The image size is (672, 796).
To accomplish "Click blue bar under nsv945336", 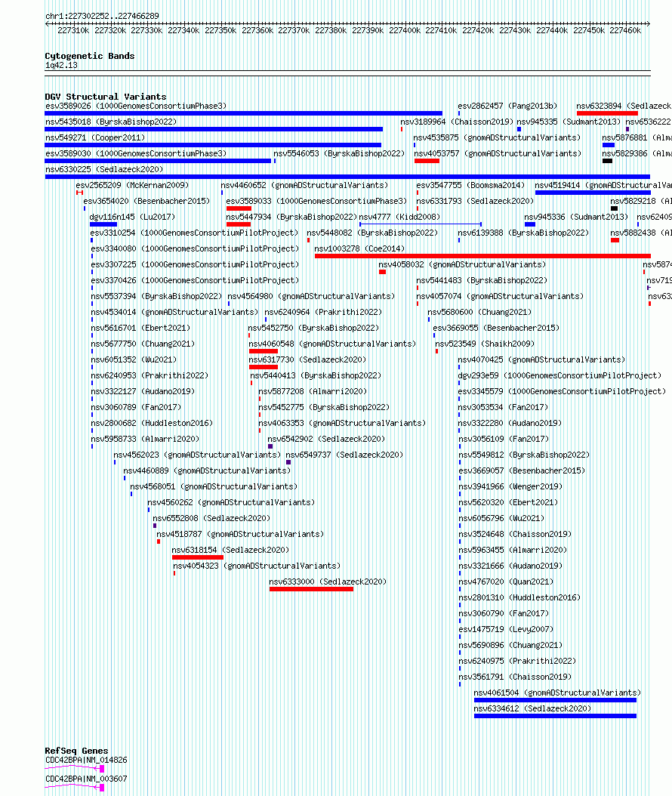I will pos(530,224).
